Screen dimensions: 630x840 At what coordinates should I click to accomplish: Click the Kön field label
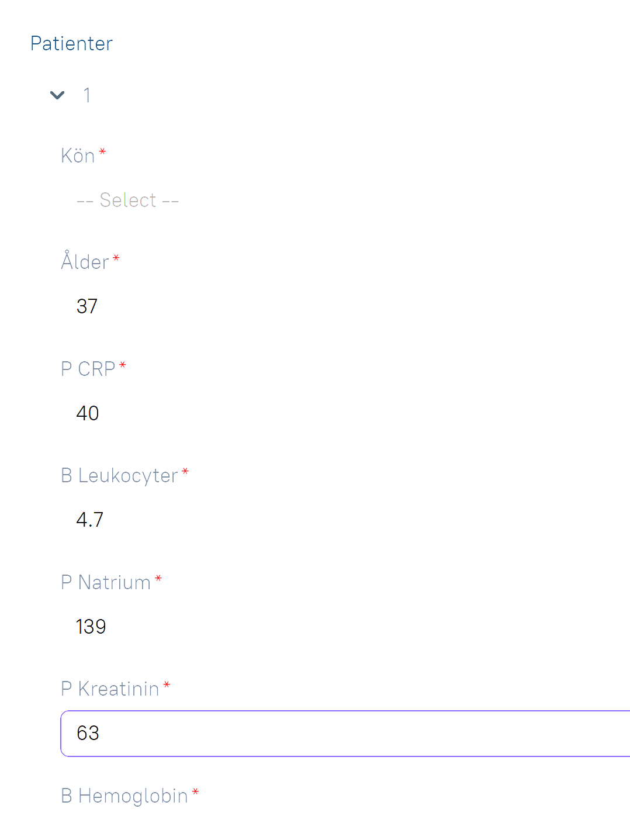[x=78, y=156]
